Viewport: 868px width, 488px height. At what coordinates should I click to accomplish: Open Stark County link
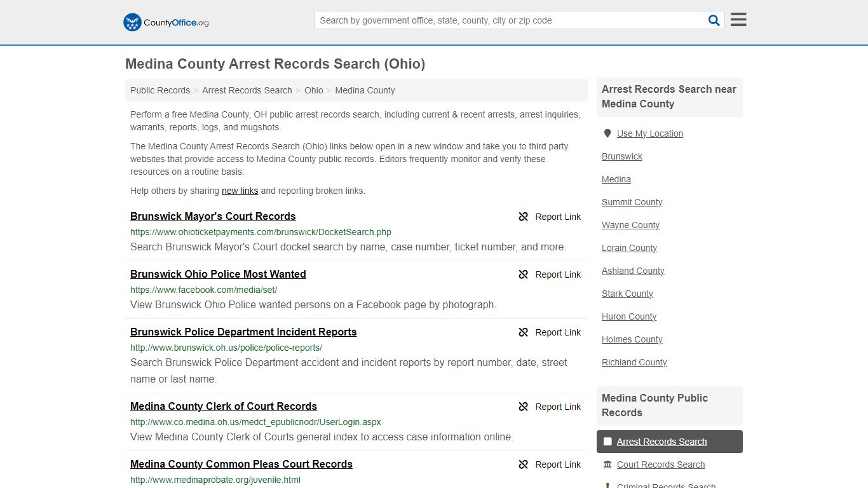click(627, 294)
